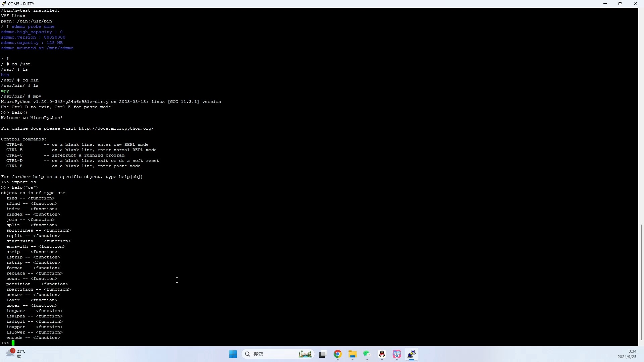
Task: Click the 'rpartition -- <function>' line
Action: pyautogui.click(x=39, y=290)
